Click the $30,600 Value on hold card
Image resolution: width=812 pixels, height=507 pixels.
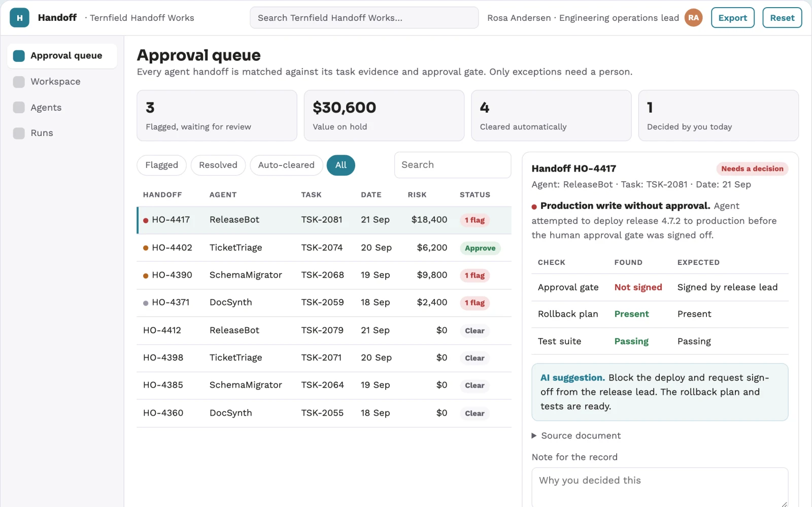click(x=384, y=116)
